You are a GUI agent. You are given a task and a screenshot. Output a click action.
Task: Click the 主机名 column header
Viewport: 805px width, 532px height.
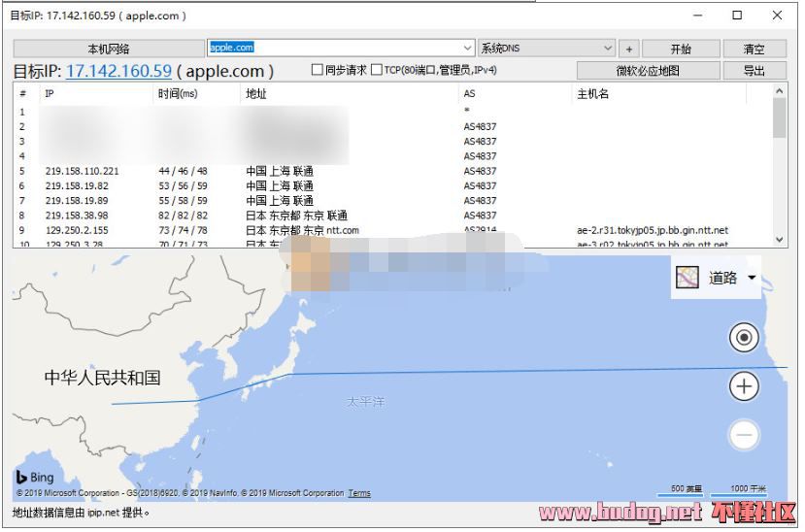592,94
